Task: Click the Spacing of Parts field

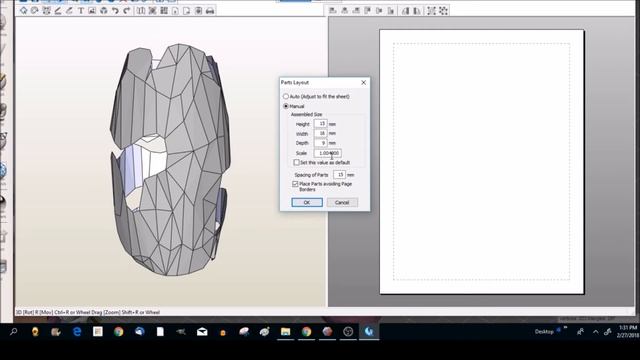Action: [339, 175]
